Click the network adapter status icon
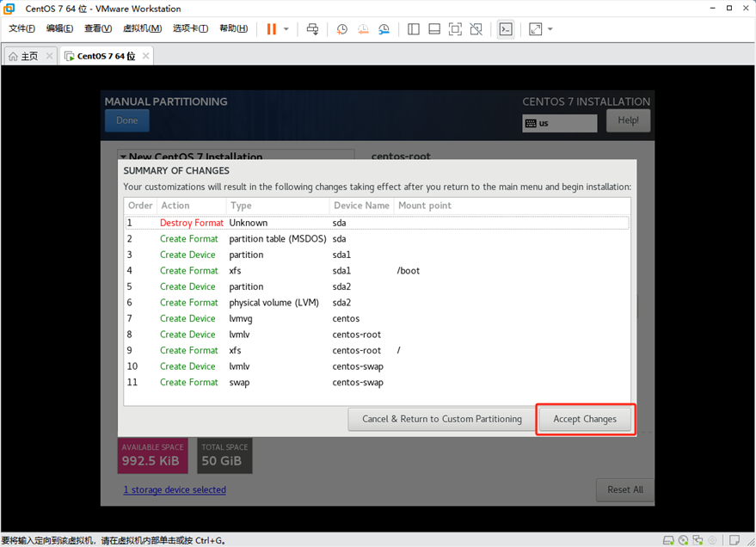756x547 pixels. [698, 540]
